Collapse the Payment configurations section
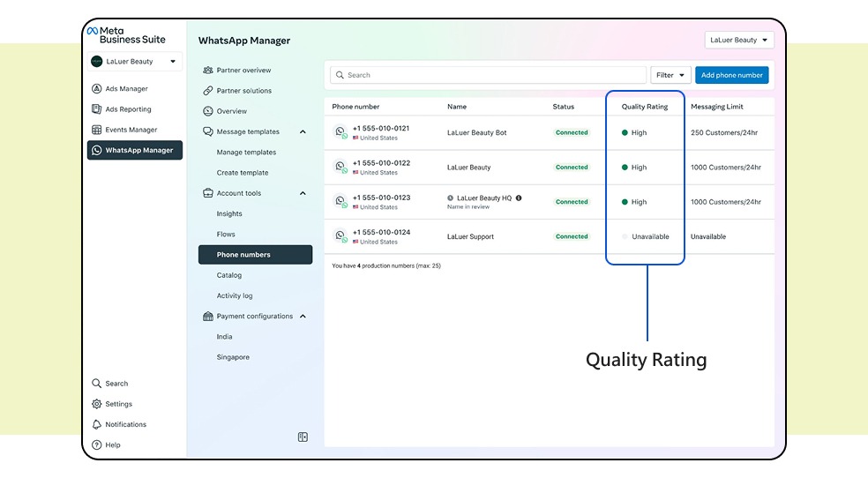The height and width of the screenshot is (478, 868). click(303, 317)
